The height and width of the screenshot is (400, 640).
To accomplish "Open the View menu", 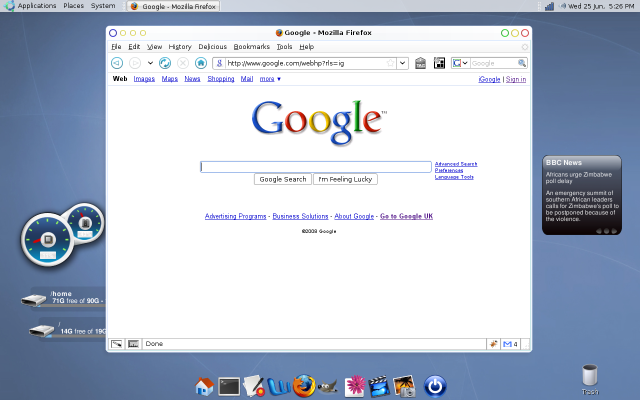I will point(155,47).
